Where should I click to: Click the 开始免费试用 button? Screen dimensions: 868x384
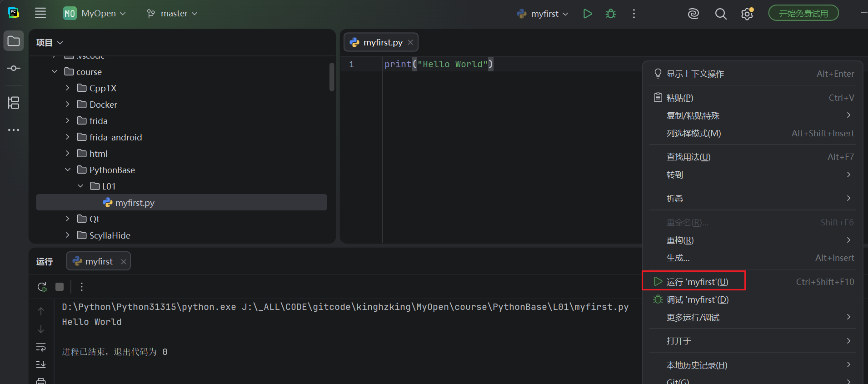[803, 13]
